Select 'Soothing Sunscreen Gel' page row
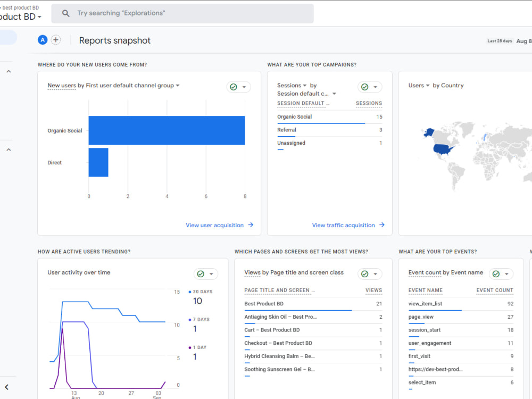The width and height of the screenshot is (532, 399). tap(313, 370)
